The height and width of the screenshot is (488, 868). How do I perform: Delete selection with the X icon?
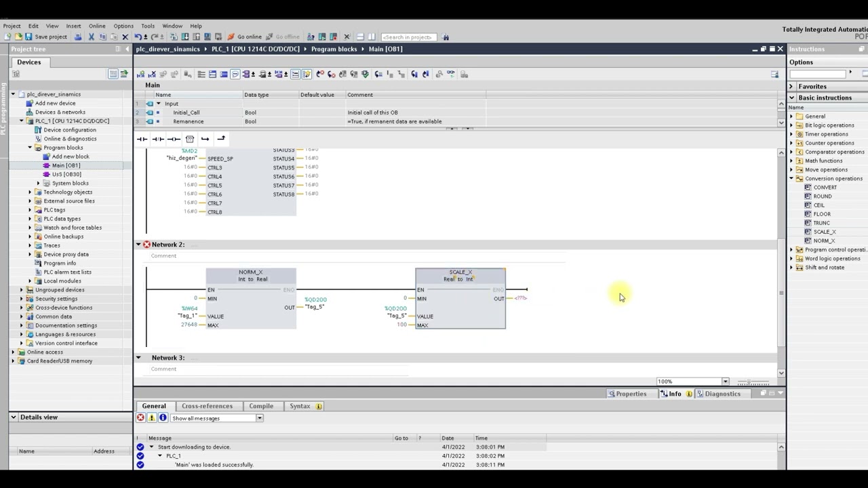[x=125, y=37]
